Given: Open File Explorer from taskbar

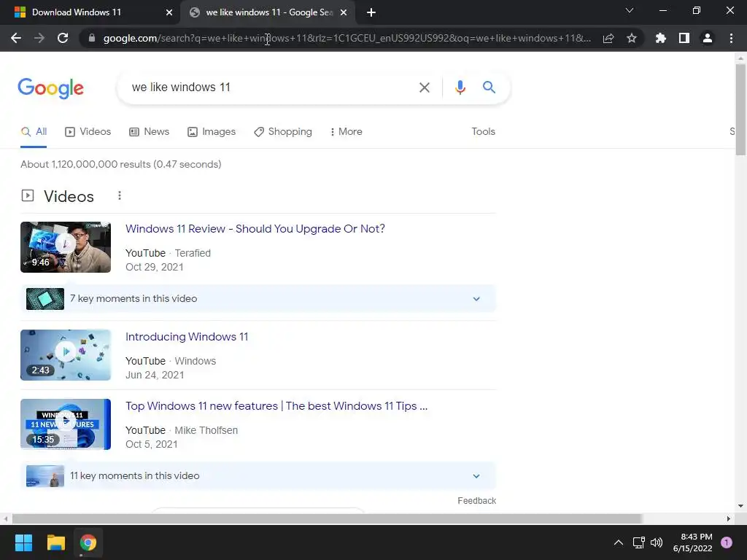Looking at the screenshot, I should [x=55, y=542].
